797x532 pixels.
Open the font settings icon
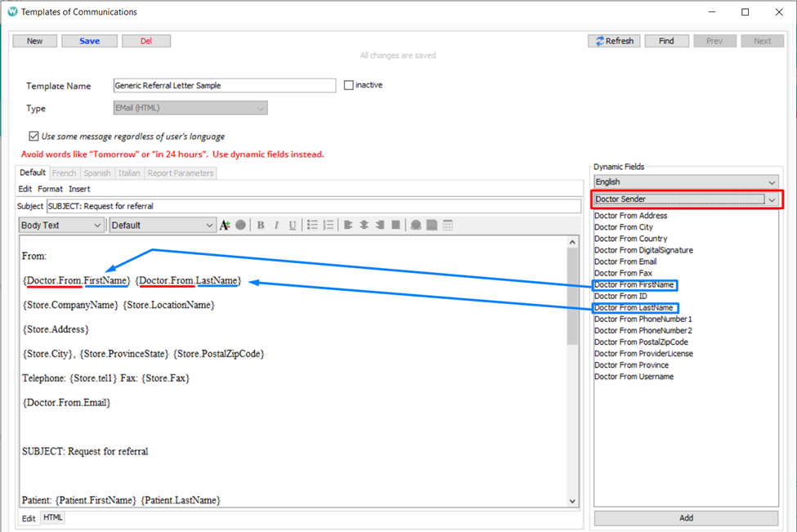click(x=225, y=225)
